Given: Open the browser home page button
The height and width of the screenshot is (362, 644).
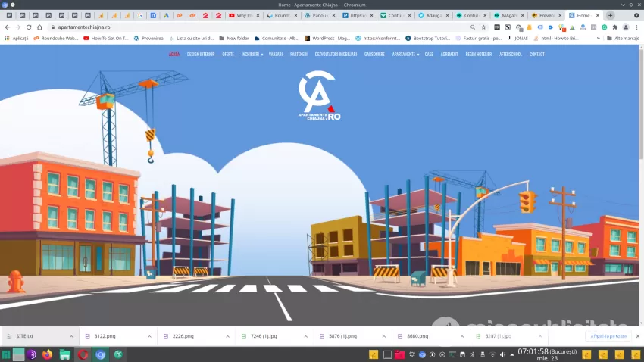Looking at the screenshot, I should [x=39, y=27].
